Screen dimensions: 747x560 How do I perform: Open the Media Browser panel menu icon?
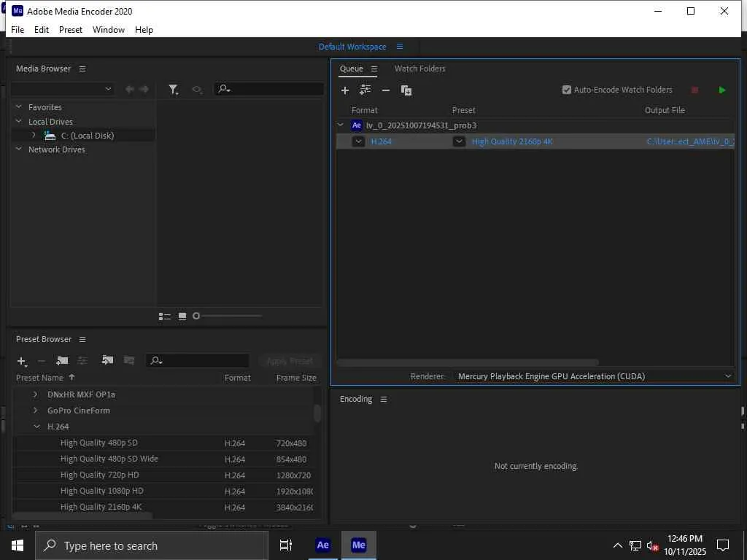[x=82, y=69]
